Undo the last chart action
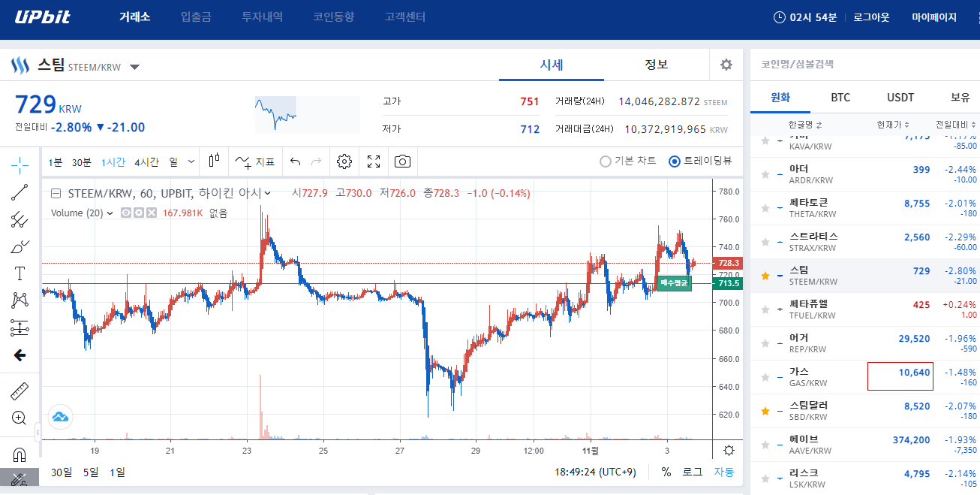The image size is (980, 495). 295,161
